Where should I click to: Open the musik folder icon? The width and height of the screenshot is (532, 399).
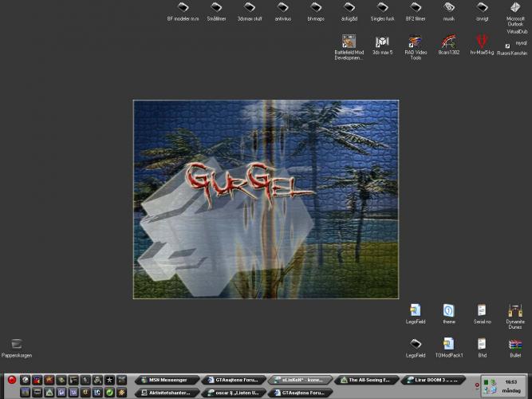[x=449, y=8]
